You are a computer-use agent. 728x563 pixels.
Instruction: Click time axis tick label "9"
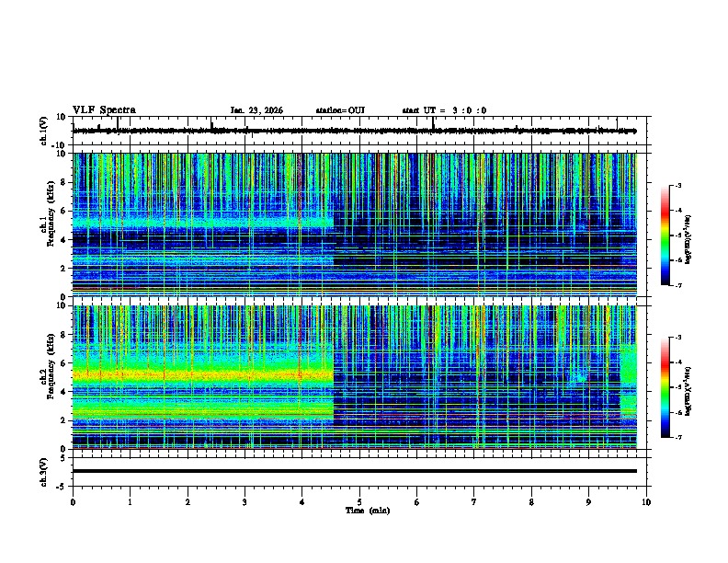point(588,502)
